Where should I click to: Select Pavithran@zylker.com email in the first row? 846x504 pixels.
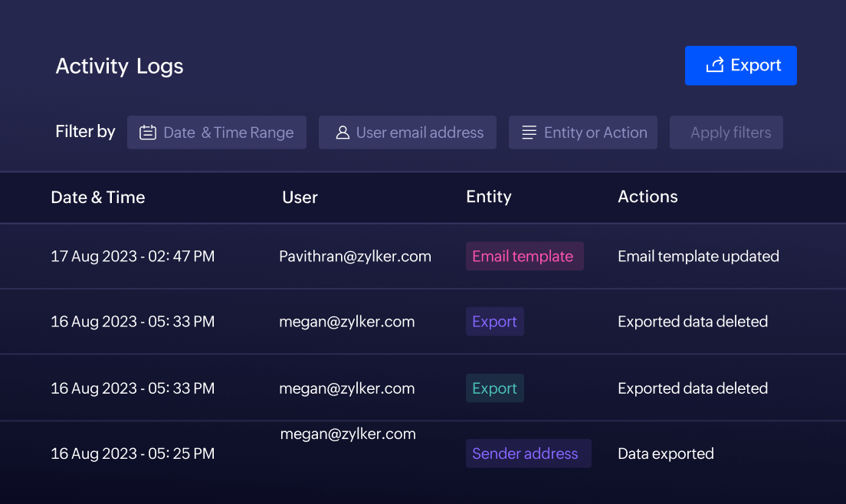pyautogui.click(x=355, y=256)
